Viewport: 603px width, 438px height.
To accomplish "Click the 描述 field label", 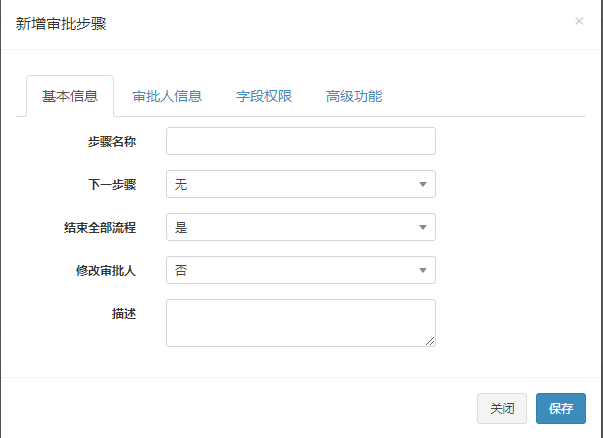I will pyautogui.click(x=123, y=313).
